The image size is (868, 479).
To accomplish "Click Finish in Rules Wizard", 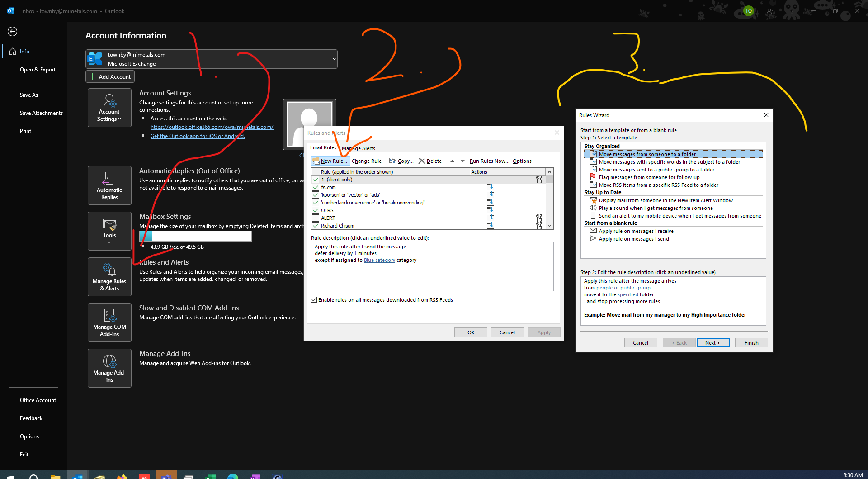I will click(x=751, y=343).
